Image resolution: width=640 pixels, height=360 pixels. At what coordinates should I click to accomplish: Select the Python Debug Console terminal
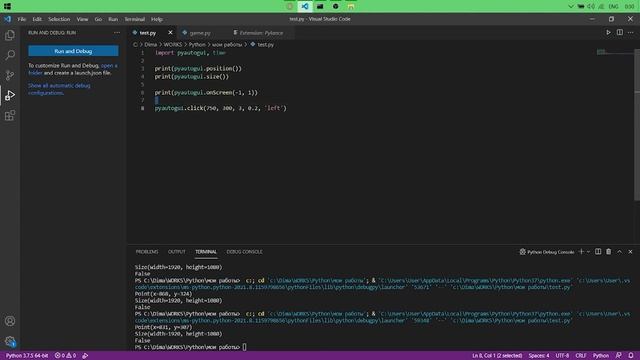(x=547, y=252)
